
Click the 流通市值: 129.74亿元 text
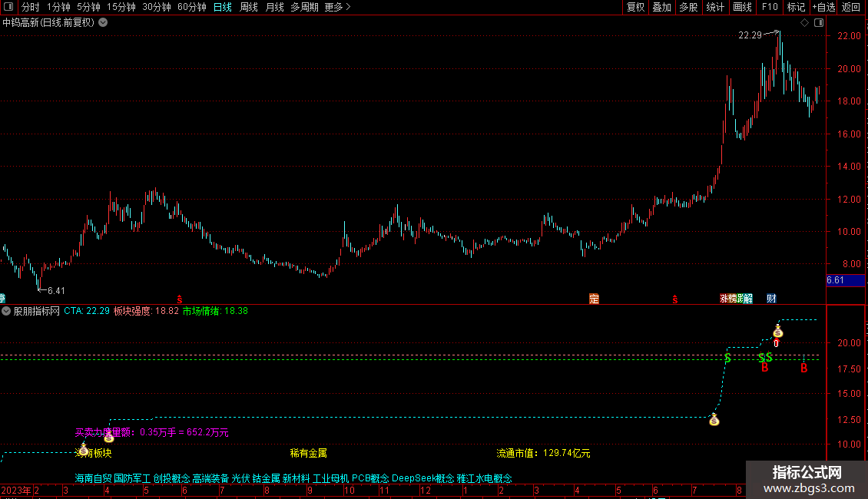click(543, 453)
